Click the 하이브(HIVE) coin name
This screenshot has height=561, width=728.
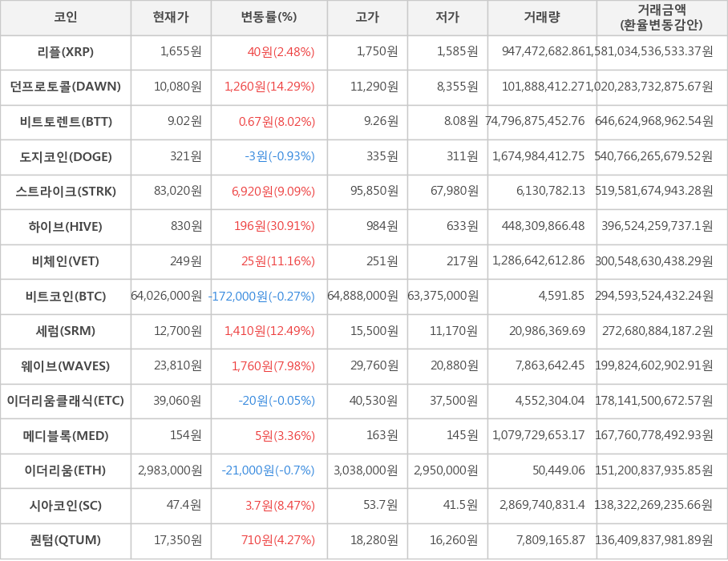(65, 226)
